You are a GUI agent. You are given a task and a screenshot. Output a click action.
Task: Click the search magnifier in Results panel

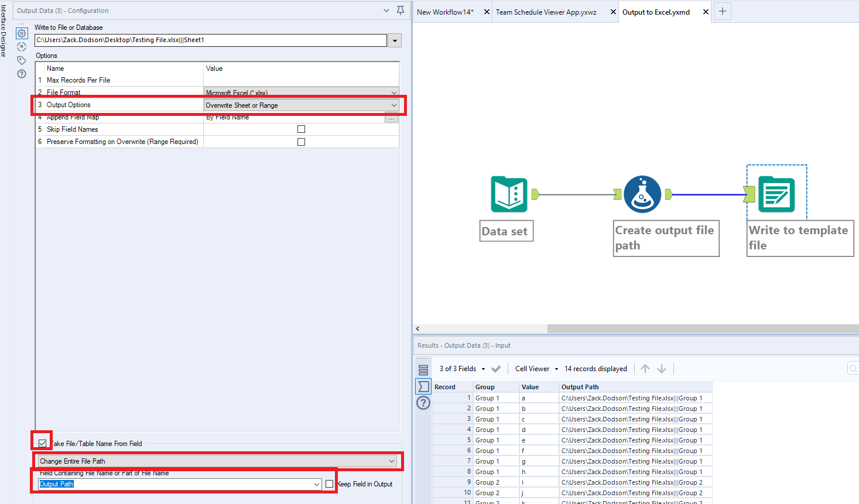[x=853, y=368]
